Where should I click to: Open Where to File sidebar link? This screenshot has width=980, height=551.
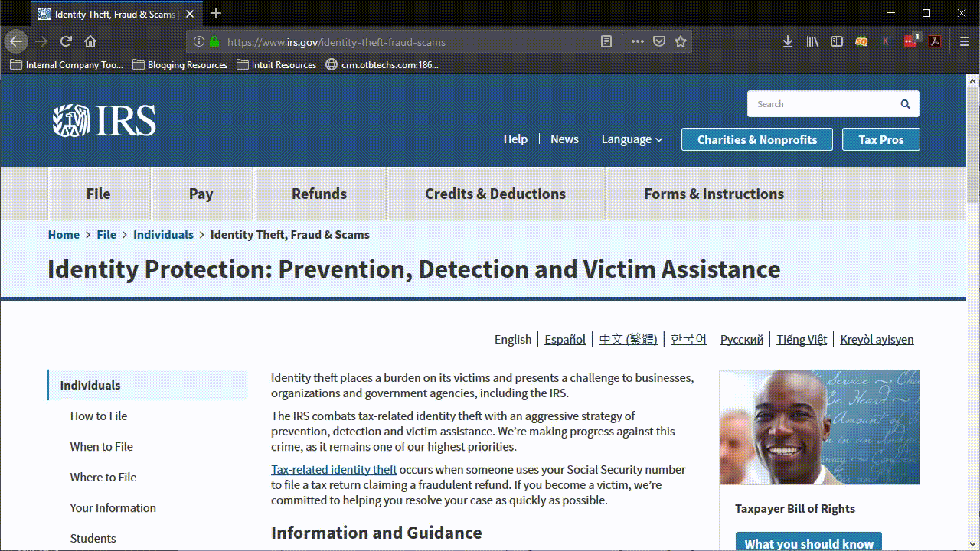pyautogui.click(x=103, y=478)
